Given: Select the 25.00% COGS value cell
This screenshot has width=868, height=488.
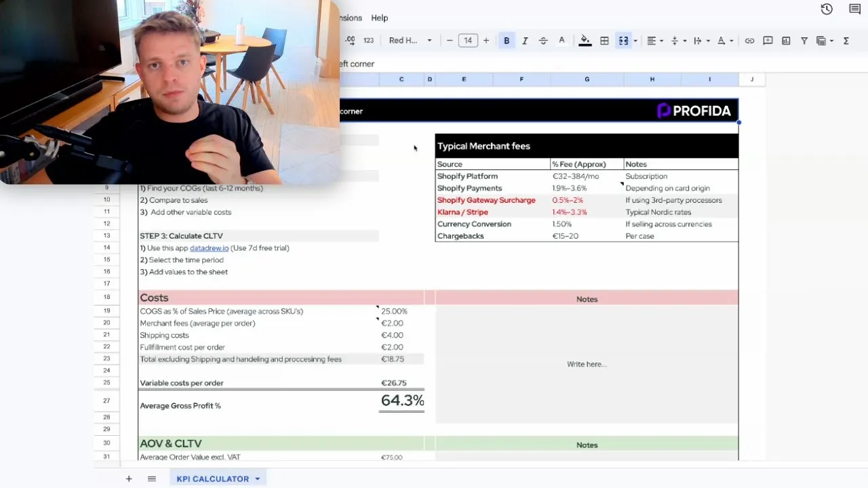Looking at the screenshot, I should click(x=401, y=311).
